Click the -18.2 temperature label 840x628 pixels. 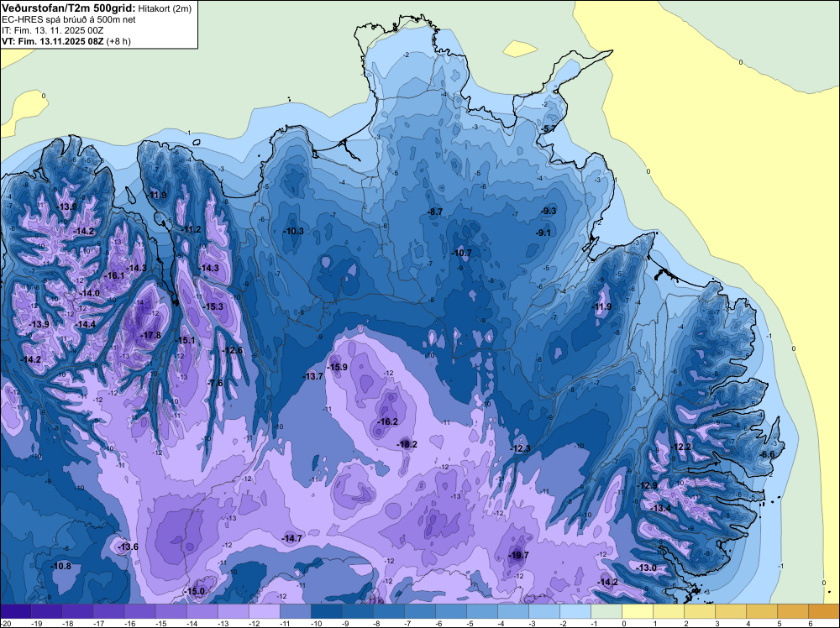(x=407, y=444)
